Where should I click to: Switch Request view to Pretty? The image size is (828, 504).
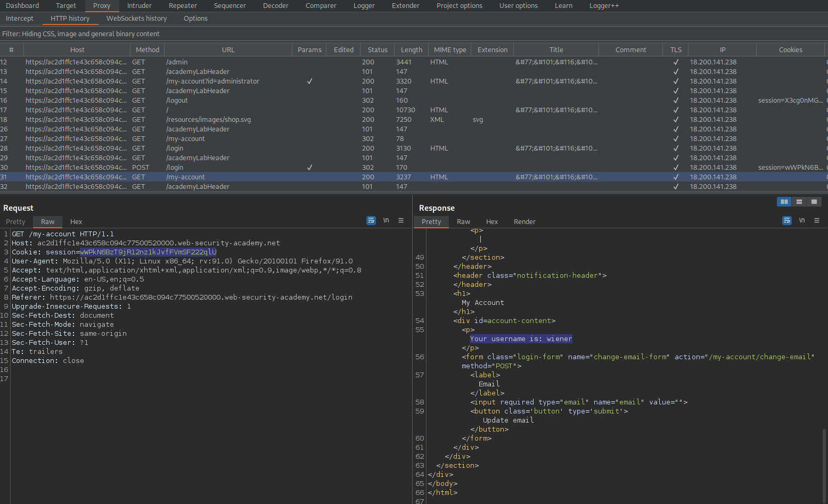pyautogui.click(x=15, y=222)
